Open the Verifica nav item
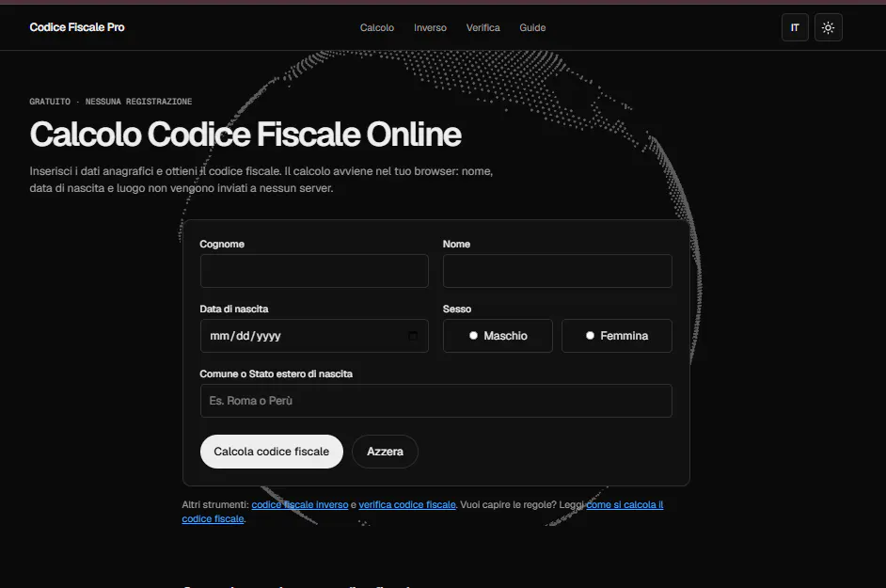Image resolution: width=886 pixels, height=588 pixels. (483, 27)
